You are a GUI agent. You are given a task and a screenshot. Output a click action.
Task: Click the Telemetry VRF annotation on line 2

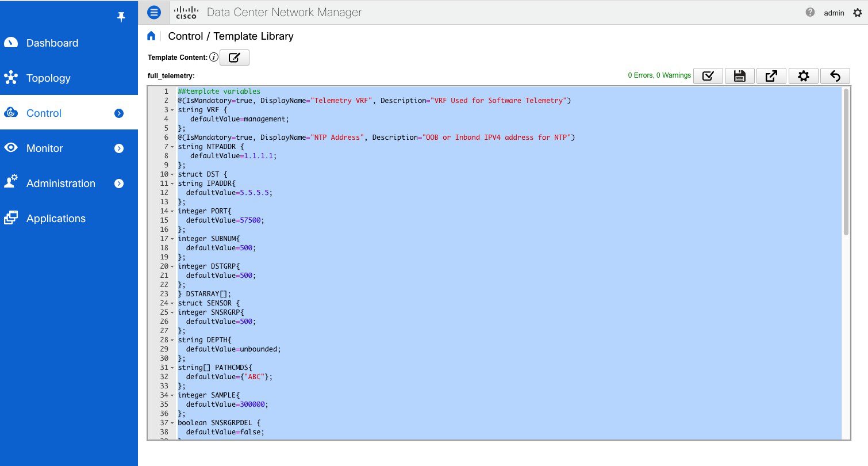pos(374,101)
